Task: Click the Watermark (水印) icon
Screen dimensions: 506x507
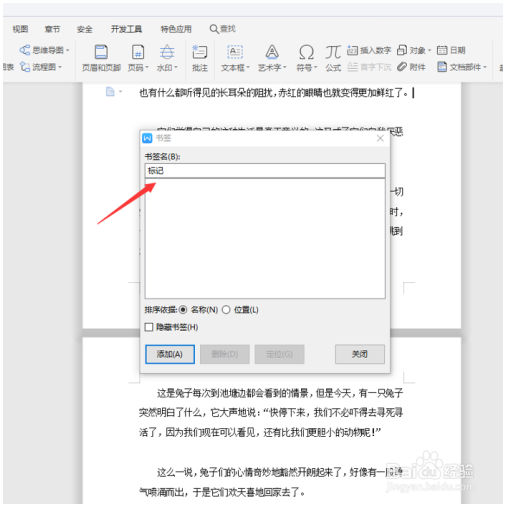Action: pyautogui.click(x=167, y=52)
